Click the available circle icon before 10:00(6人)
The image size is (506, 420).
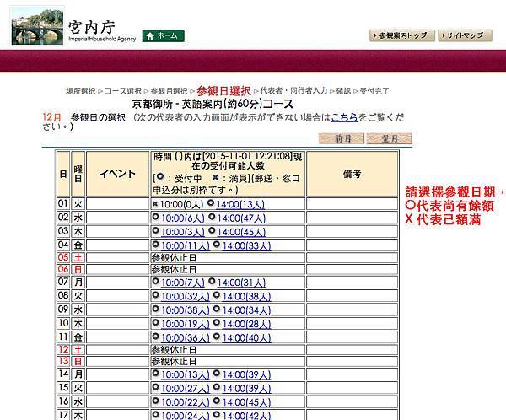tap(155, 217)
